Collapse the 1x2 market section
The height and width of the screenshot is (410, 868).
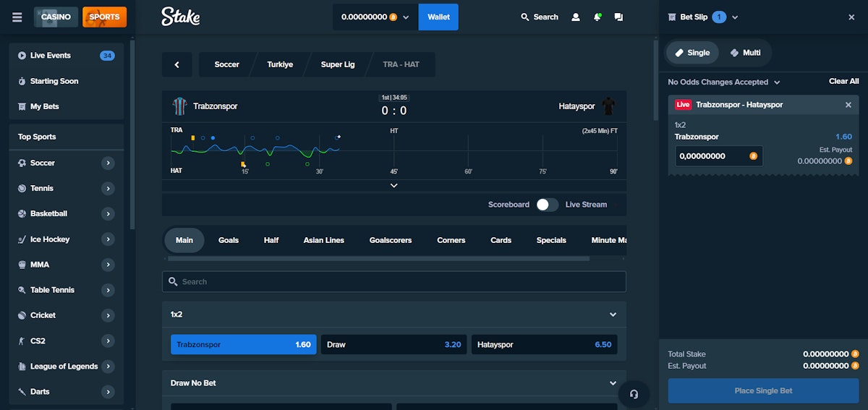[613, 315]
